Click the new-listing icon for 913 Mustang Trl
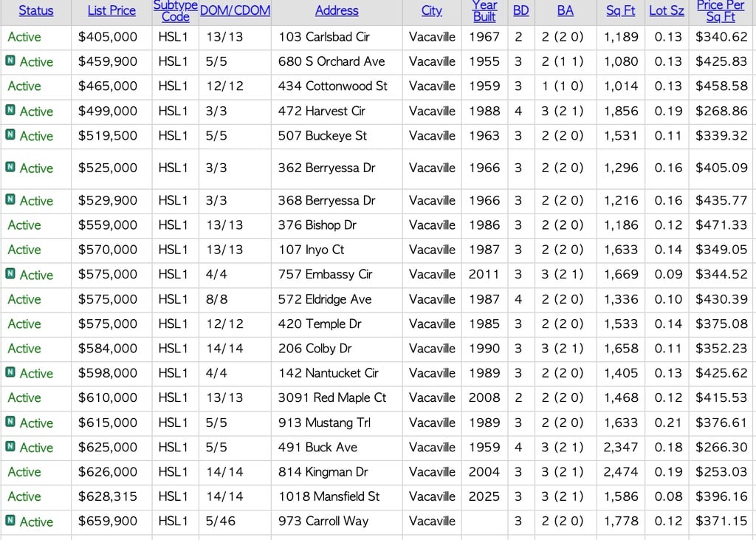The width and height of the screenshot is (756, 540). click(x=10, y=423)
